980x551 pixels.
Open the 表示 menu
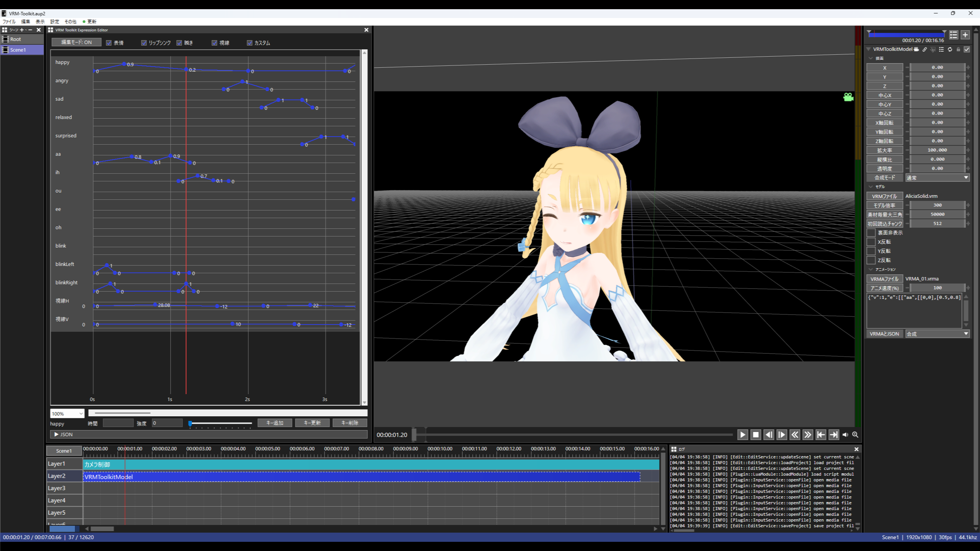coord(40,22)
